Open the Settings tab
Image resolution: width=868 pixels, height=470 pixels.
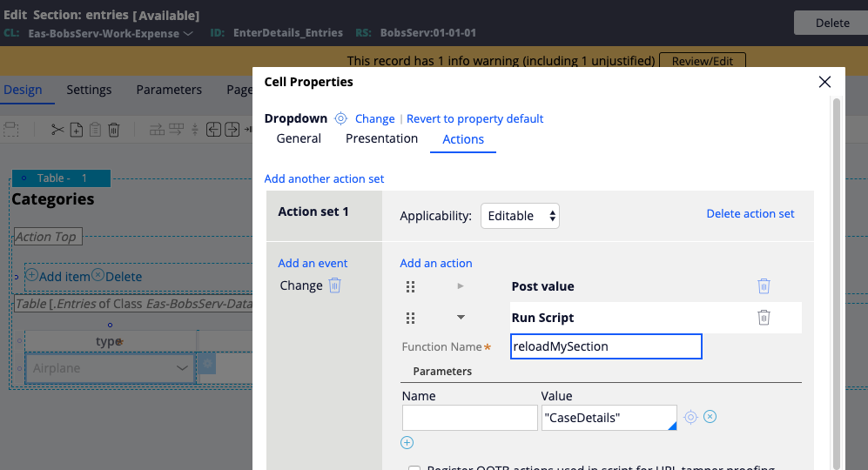coord(89,90)
